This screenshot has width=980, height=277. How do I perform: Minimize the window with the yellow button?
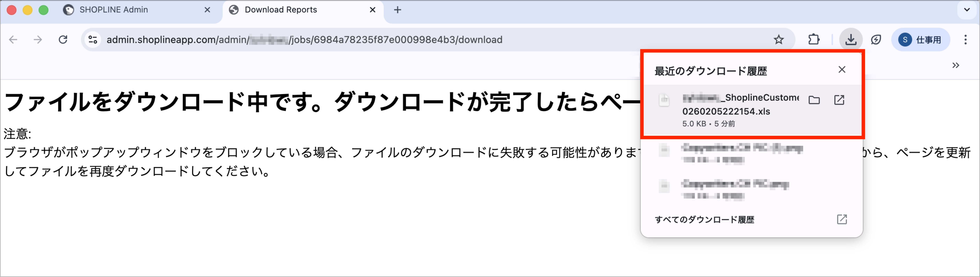pos(27,10)
